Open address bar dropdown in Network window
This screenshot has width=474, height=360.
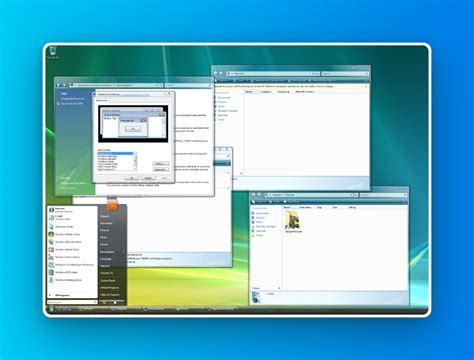[x=313, y=73]
